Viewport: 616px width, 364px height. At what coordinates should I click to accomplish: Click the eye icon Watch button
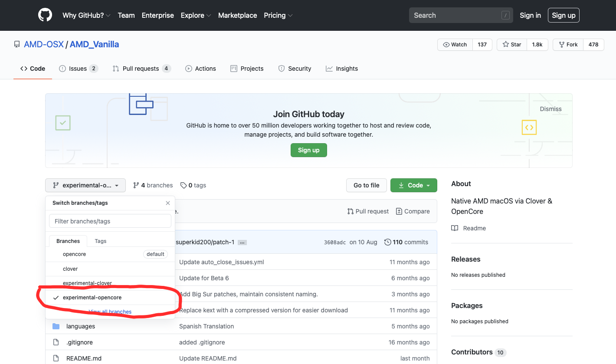(455, 45)
